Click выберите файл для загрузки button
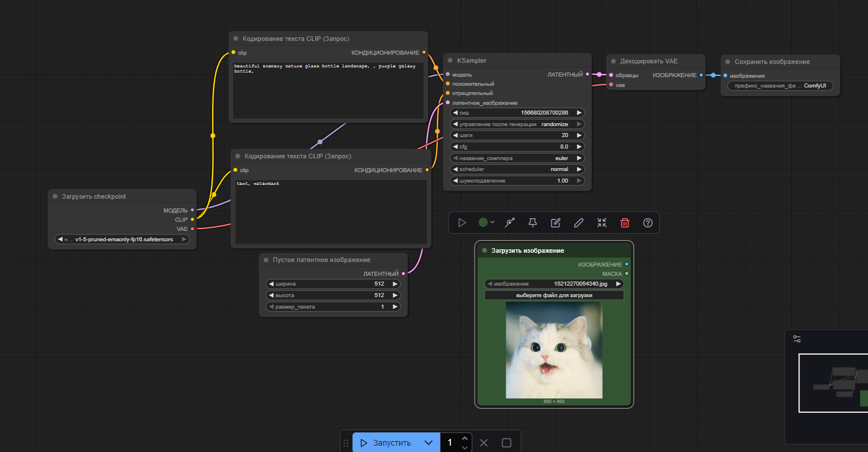This screenshot has width=868, height=452. tap(554, 295)
